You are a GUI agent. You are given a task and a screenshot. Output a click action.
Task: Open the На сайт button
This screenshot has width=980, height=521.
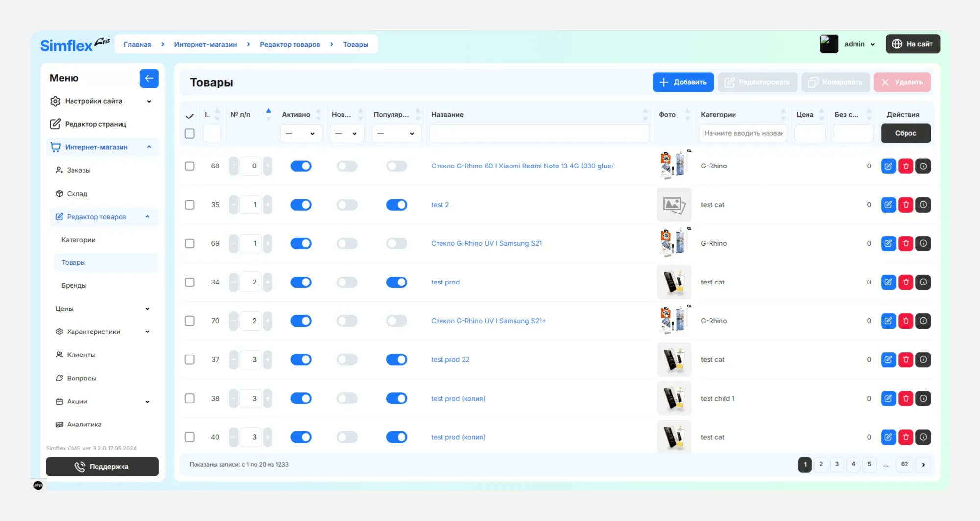(x=913, y=44)
